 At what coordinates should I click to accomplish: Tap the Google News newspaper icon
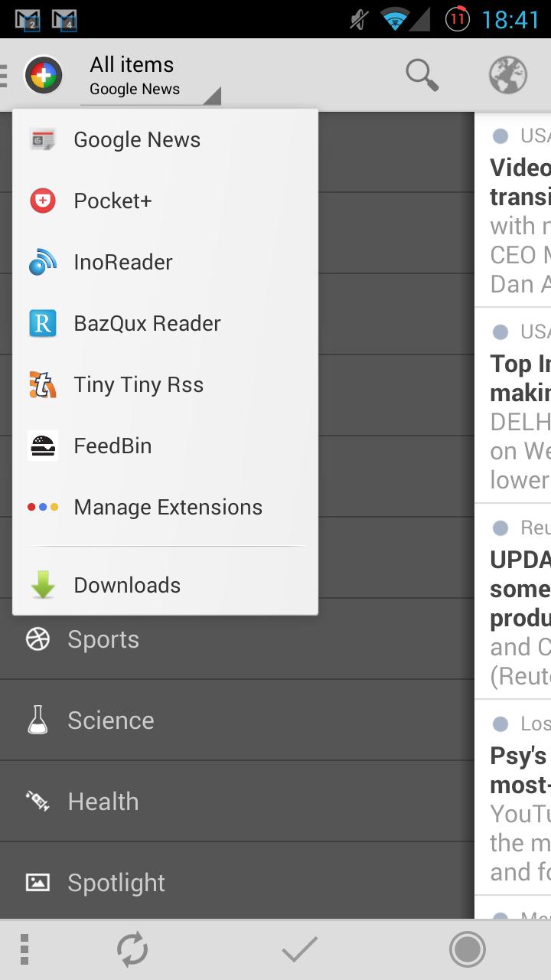43,139
